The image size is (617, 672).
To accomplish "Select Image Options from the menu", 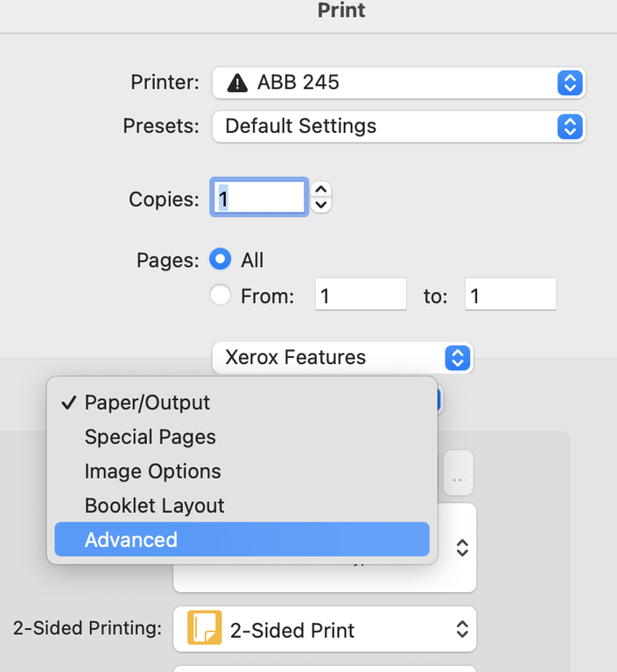I will [152, 472].
